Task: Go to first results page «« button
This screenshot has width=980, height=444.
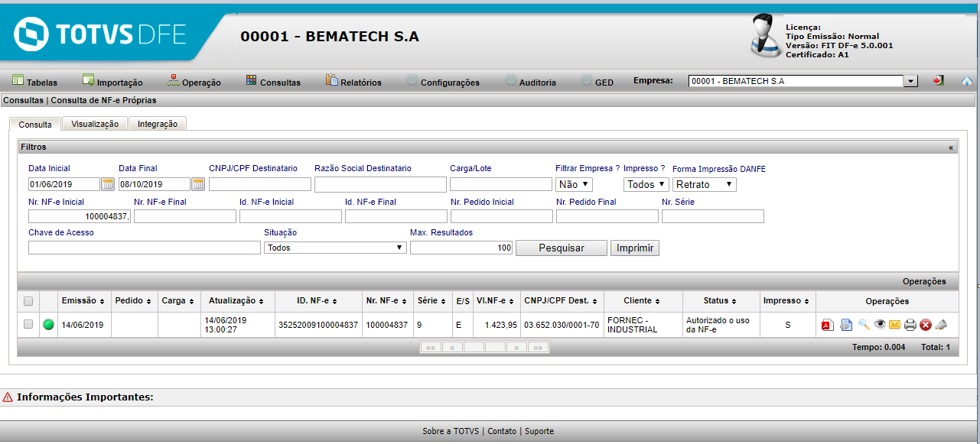Action: tap(430, 347)
